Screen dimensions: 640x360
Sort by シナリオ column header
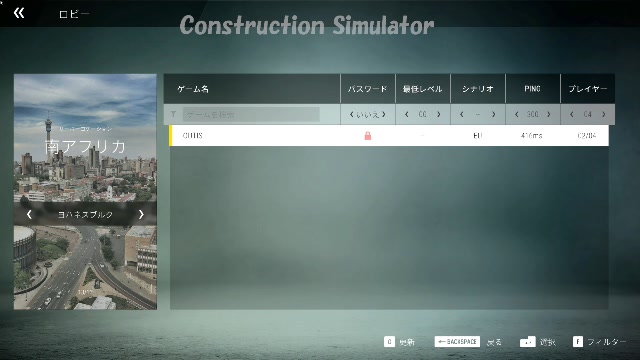(478, 89)
